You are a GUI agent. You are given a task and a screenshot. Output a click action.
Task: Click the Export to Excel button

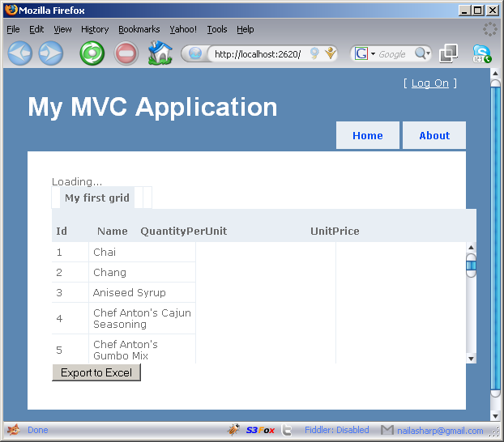pos(96,372)
